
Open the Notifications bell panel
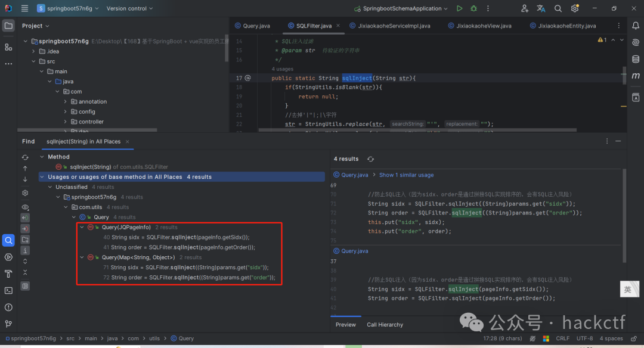[636, 26]
